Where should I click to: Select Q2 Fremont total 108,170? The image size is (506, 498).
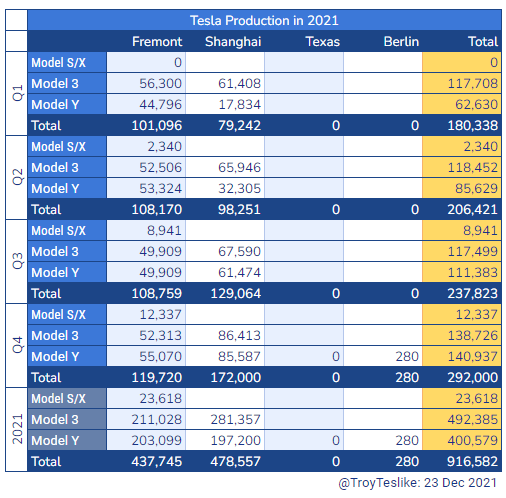pyautogui.click(x=146, y=209)
